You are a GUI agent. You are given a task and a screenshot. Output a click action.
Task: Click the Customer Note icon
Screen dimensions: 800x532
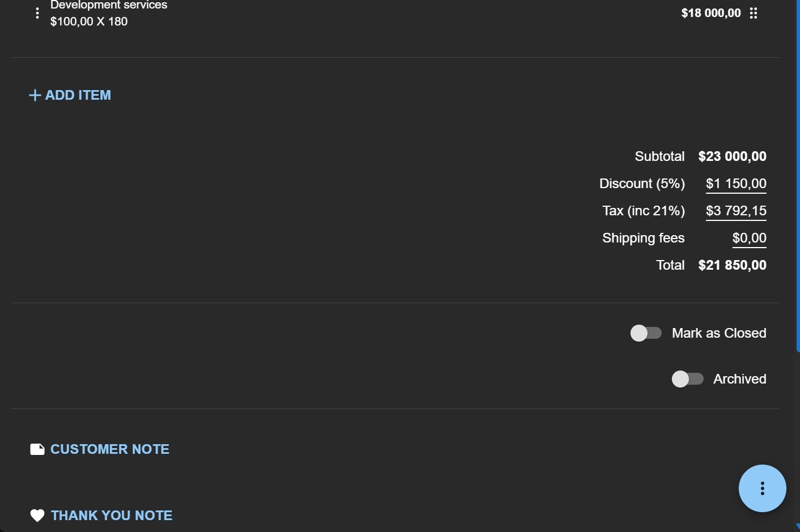coord(37,449)
